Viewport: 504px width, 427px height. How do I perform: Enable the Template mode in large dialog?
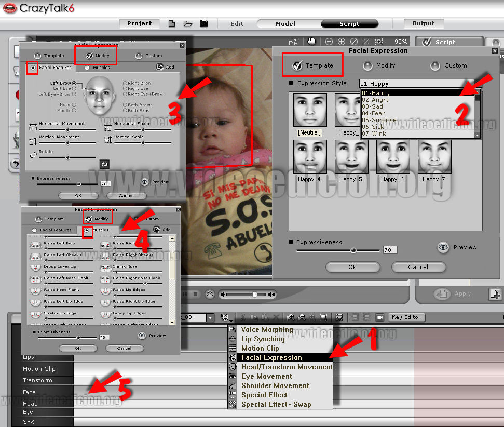pos(297,65)
